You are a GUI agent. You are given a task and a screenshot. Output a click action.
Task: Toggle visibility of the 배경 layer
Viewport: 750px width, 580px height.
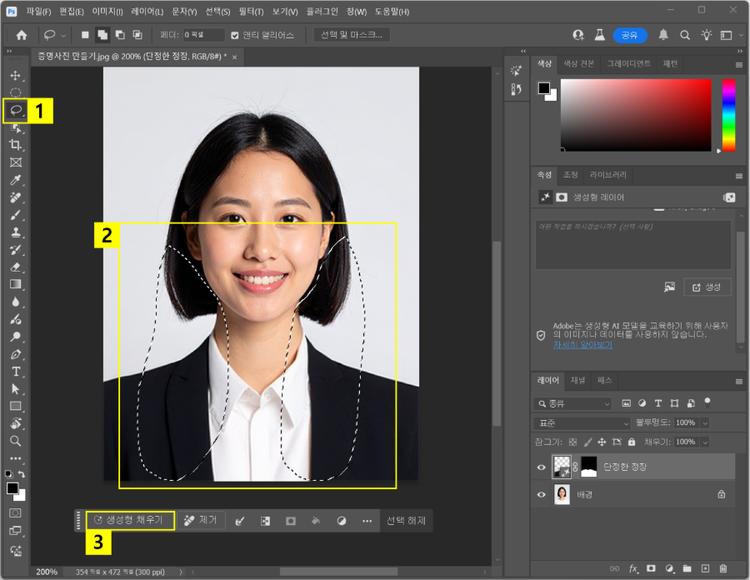pyautogui.click(x=542, y=494)
